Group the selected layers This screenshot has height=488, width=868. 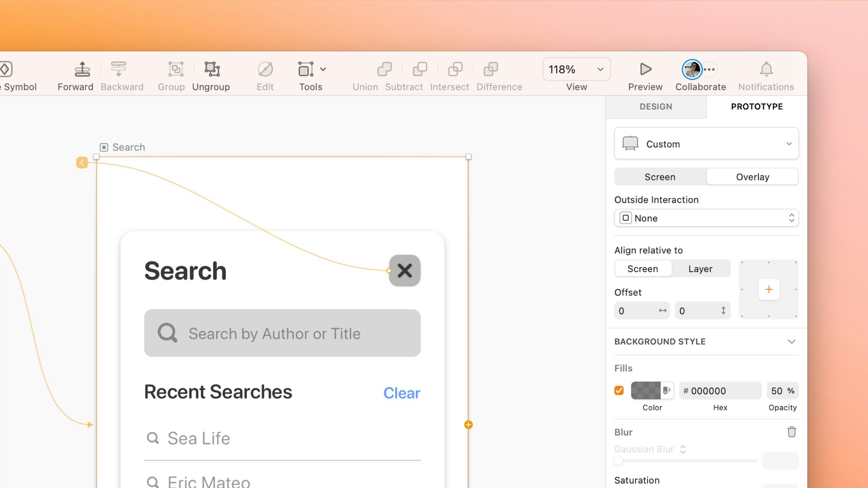point(176,75)
